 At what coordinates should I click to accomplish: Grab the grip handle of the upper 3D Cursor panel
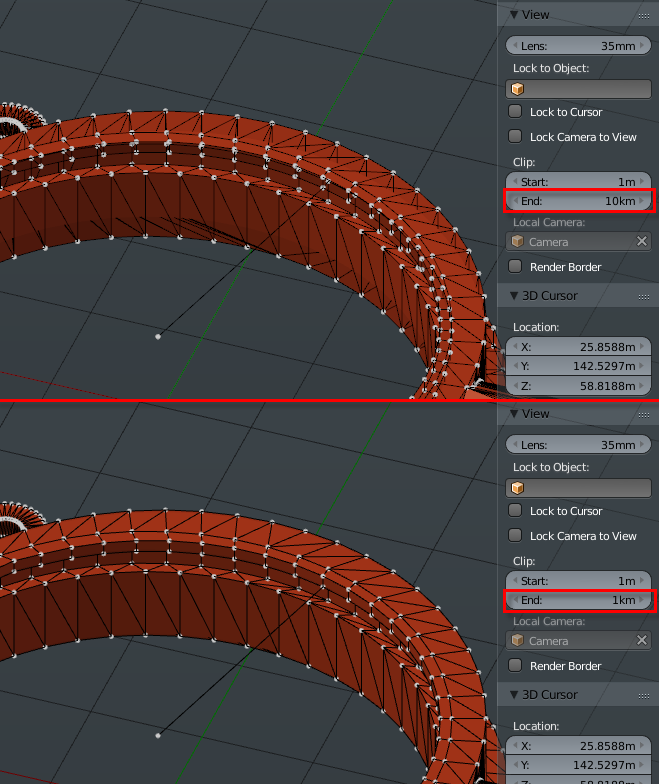644,297
